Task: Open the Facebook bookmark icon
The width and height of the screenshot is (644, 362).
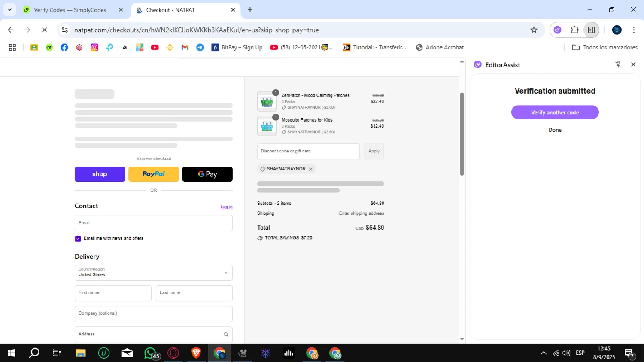Action: pos(64,47)
